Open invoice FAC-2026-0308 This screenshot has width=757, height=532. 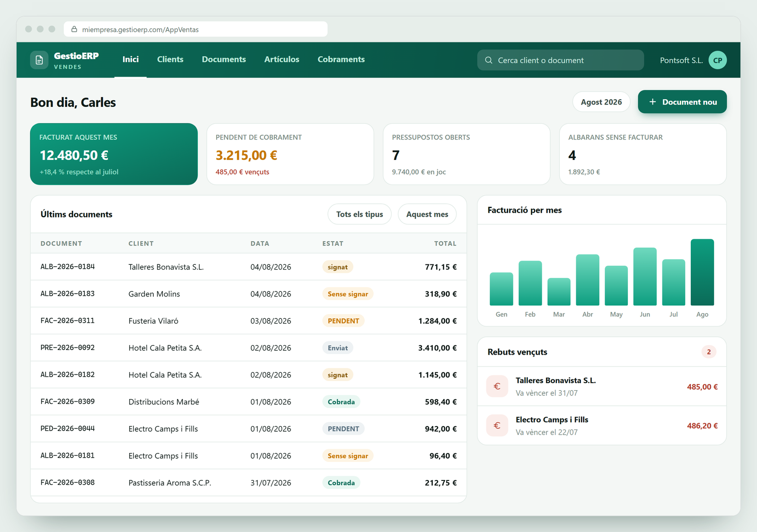pyautogui.click(x=68, y=482)
